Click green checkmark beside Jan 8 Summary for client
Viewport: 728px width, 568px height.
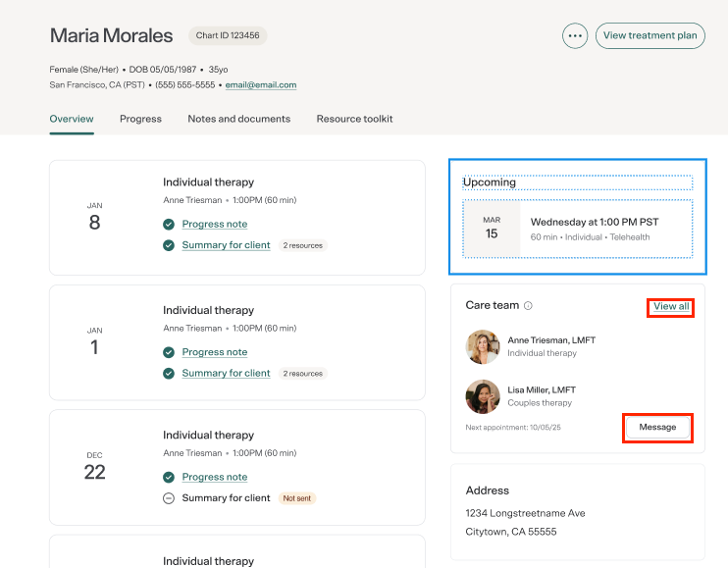pyautogui.click(x=169, y=245)
